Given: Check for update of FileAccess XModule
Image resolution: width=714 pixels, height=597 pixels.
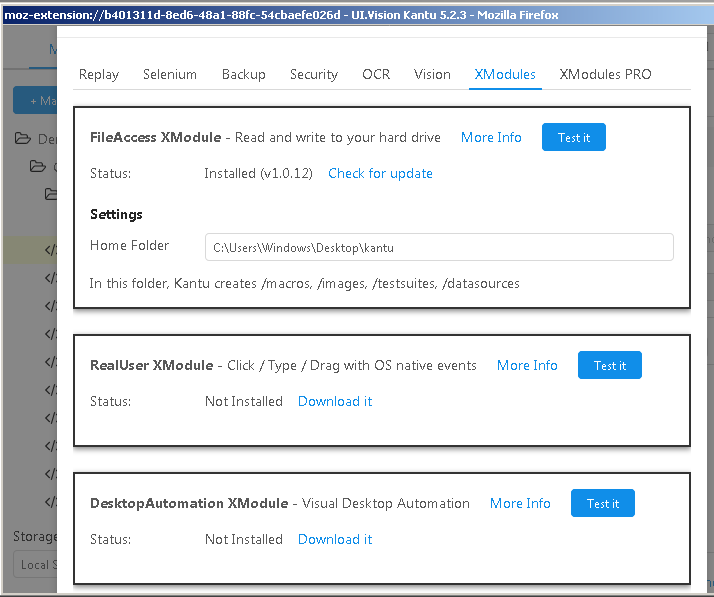Looking at the screenshot, I should pos(380,173).
